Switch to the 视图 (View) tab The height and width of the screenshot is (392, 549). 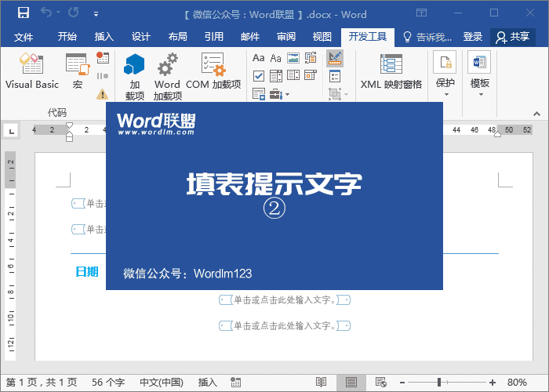click(x=322, y=36)
